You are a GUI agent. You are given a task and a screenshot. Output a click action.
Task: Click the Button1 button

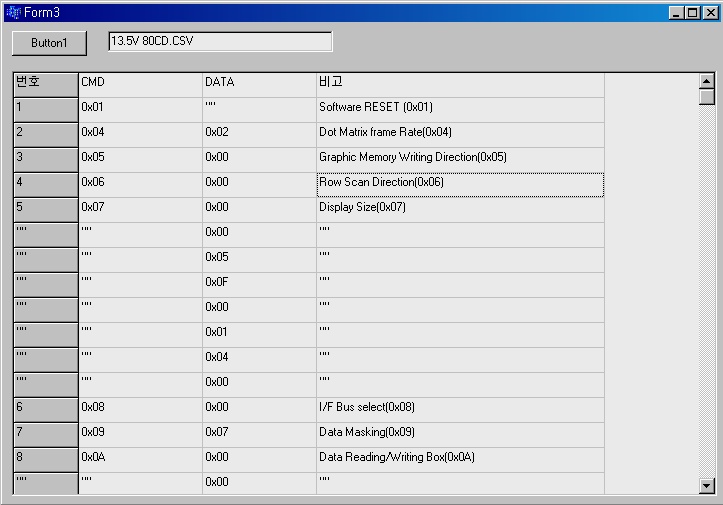click(48, 43)
